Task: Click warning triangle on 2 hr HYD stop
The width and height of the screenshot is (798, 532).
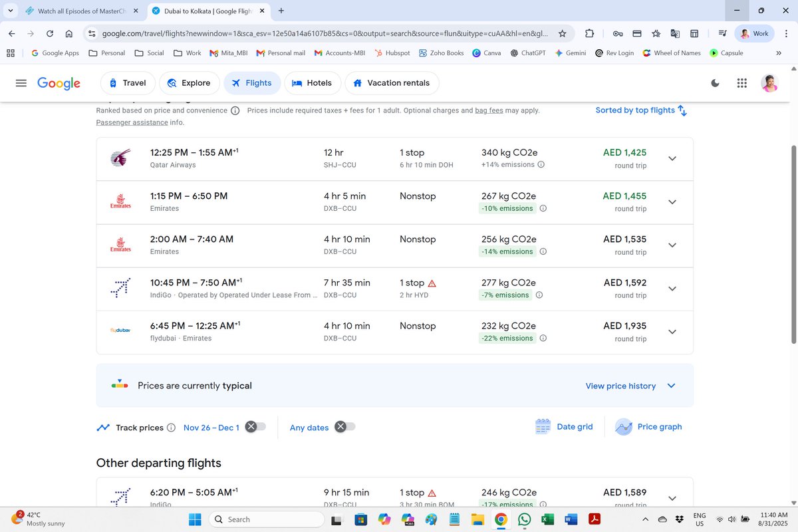Action: (432, 283)
